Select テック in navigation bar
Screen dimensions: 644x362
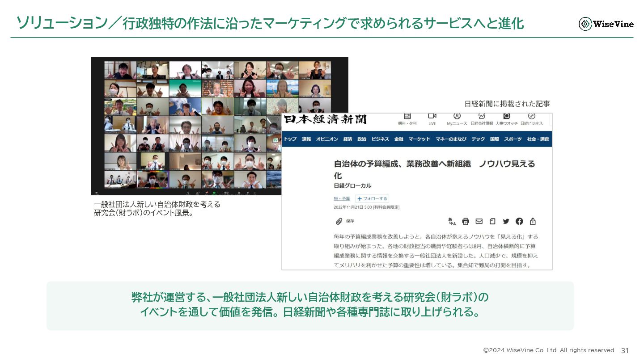pyautogui.click(x=478, y=139)
